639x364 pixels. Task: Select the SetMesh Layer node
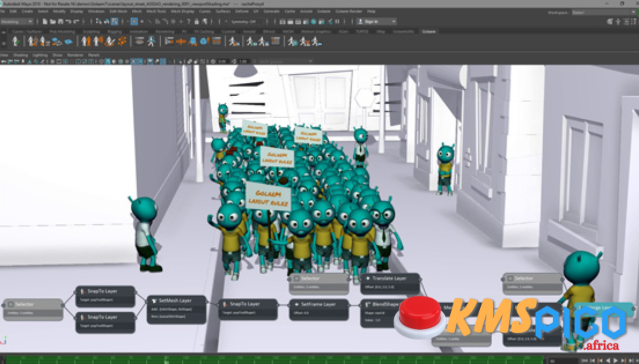(x=177, y=310)
